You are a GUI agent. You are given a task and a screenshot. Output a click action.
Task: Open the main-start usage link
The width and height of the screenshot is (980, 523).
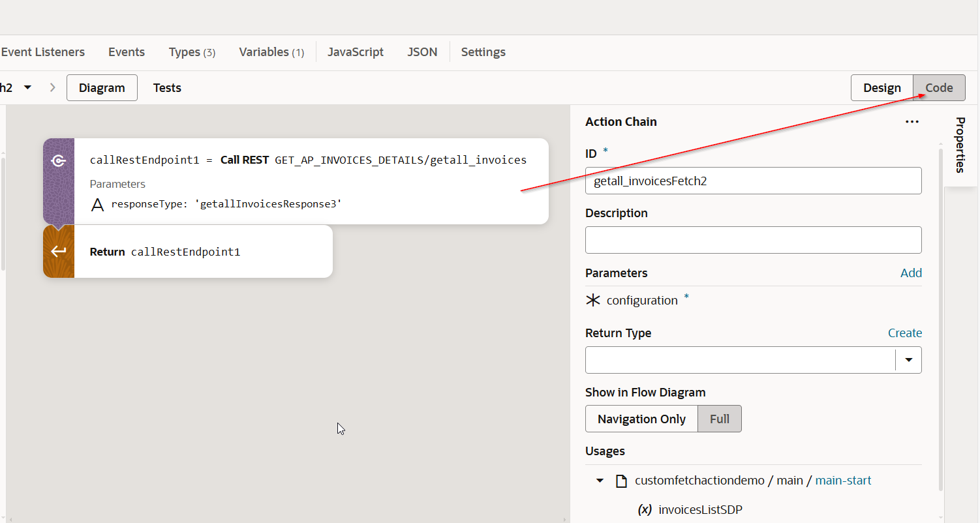843,481
